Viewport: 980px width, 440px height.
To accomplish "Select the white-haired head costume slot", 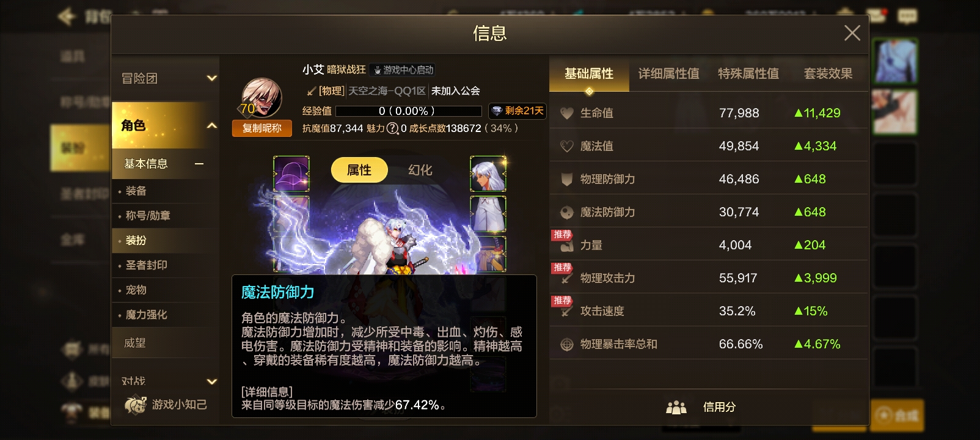I will coord(488,174).
